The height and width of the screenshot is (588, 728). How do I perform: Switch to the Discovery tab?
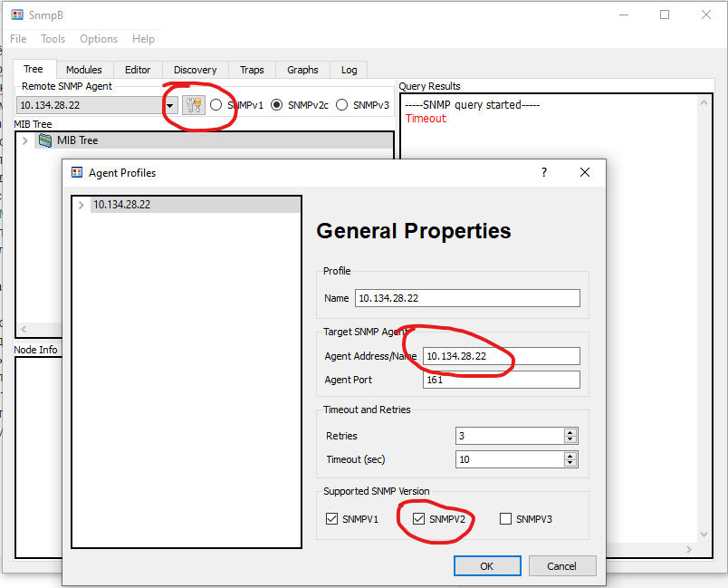195,70
